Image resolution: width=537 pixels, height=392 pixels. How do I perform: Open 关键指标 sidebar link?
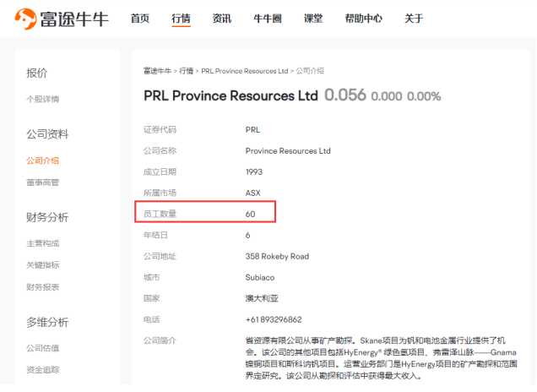[43, 265]
